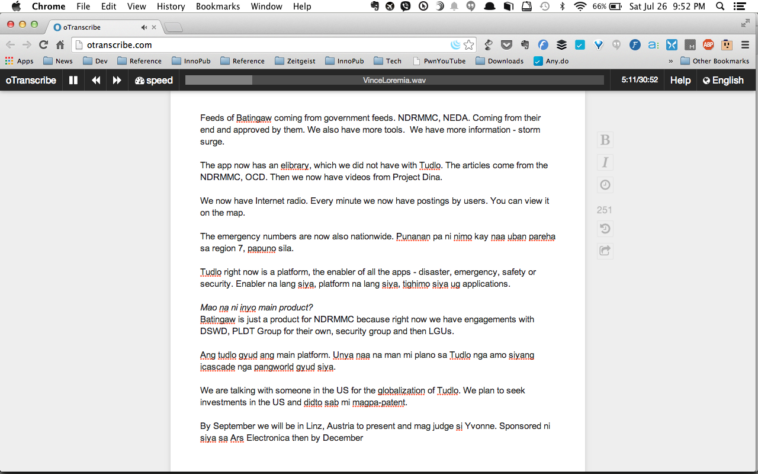Open the playback speed control
The height and width of the screenshot is (474, 758).
154,80
